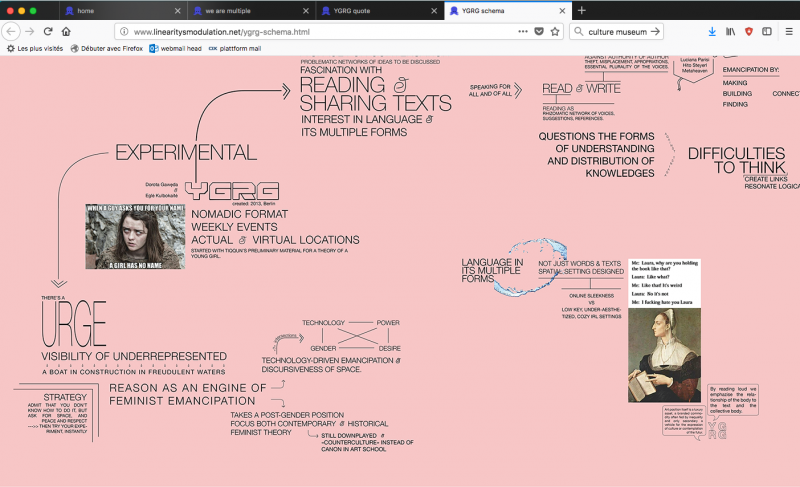Click the search magnifier icon
Image resolution: width=800 pixels, height=487 pixels.
579,32
